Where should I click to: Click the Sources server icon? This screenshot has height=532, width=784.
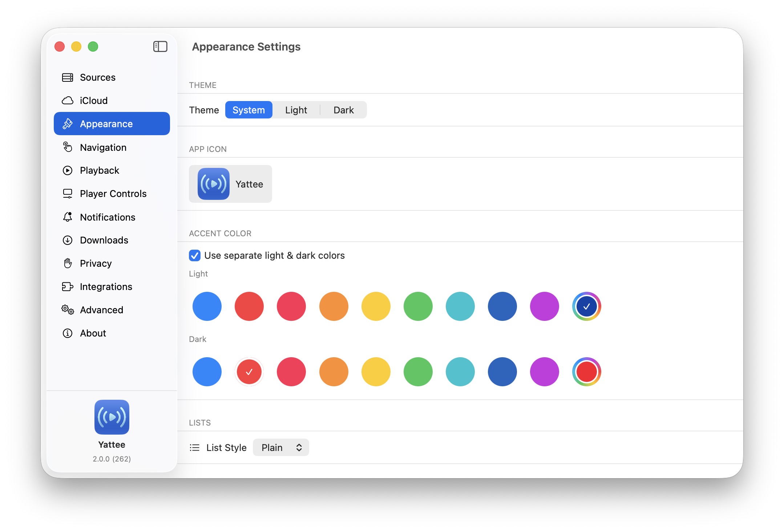(x=68, y=77)
